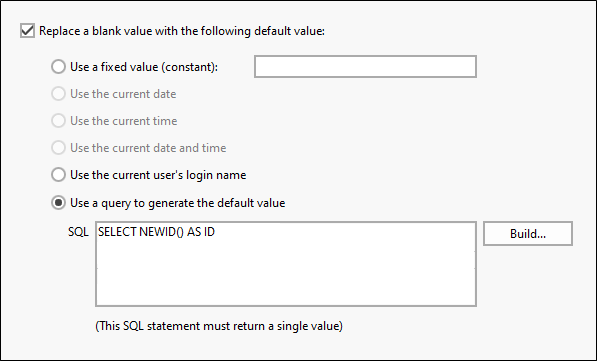Click the 'Use the current date' label text
Viewport: 597px width, 361px height.
point(123,94)
